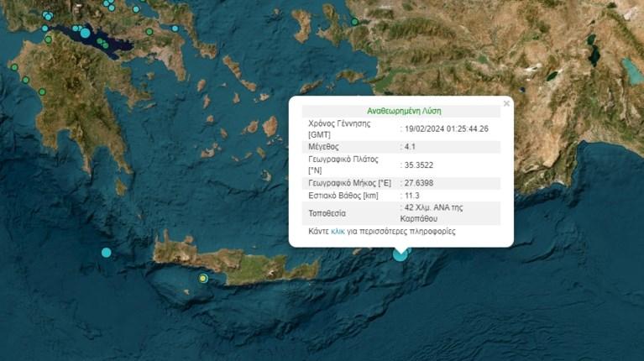Click the 'Μέγεθος' row label
The height and width of the screenshot is (361, 644).
tap(325, 146)
